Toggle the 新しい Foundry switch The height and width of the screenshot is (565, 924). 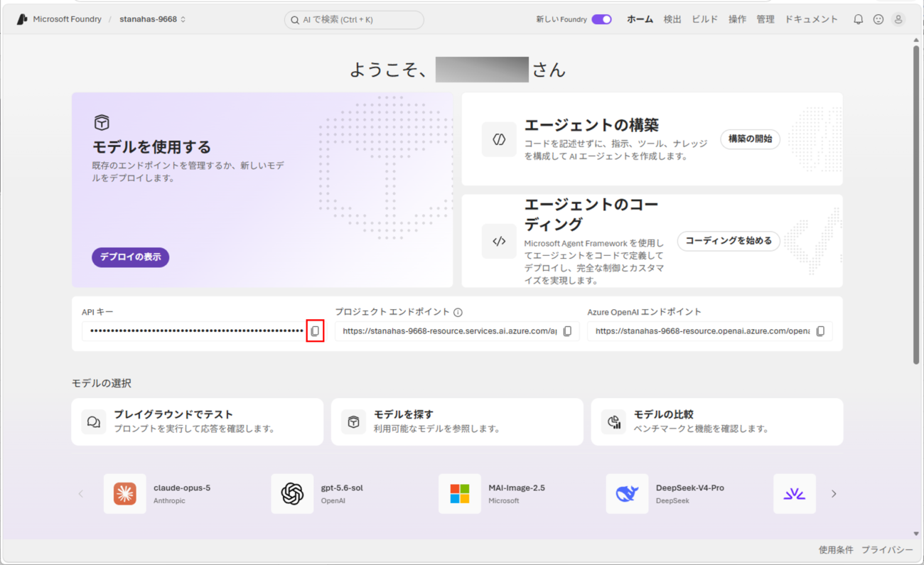pos(601,19)
